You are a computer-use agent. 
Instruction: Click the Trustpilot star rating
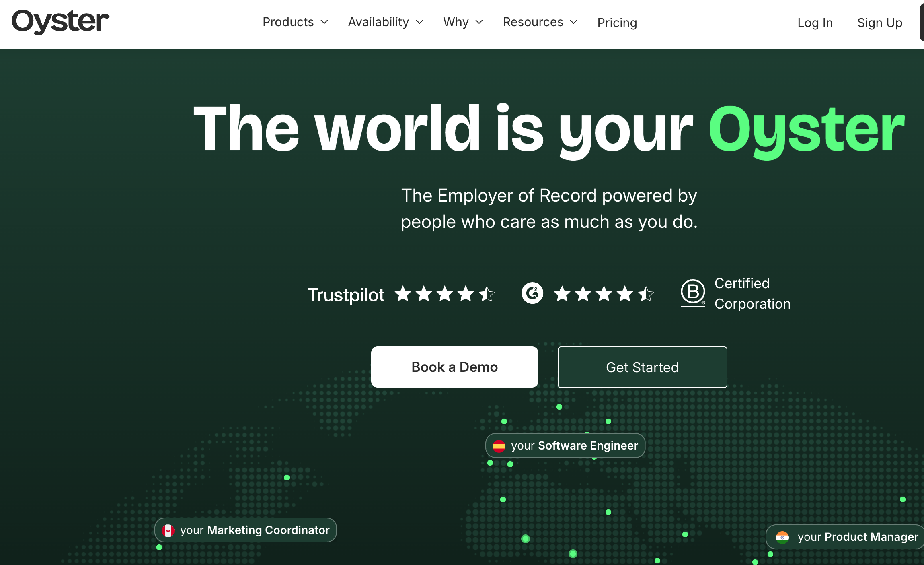pyautogui.click(x=445, y=294)
